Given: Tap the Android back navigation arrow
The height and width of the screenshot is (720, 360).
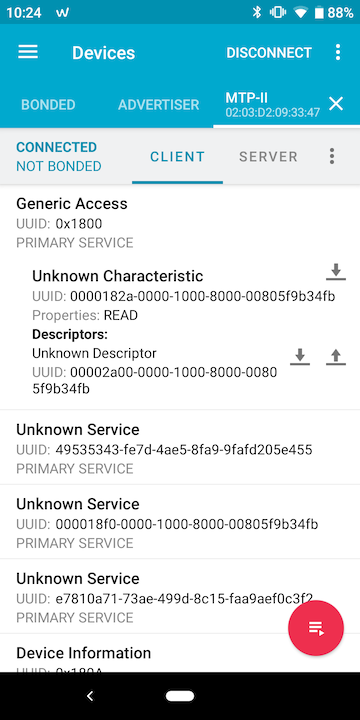Looking at the screenshot, I should click(90, 696).
